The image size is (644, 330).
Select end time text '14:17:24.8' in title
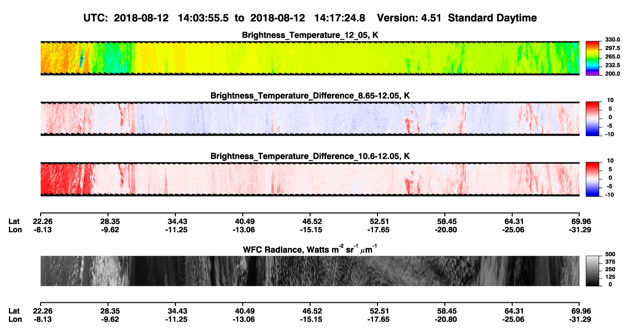pos(340,18)
